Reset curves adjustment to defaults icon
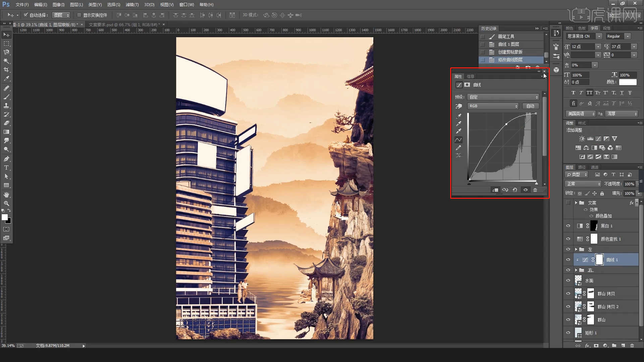 tap(515, 190)
